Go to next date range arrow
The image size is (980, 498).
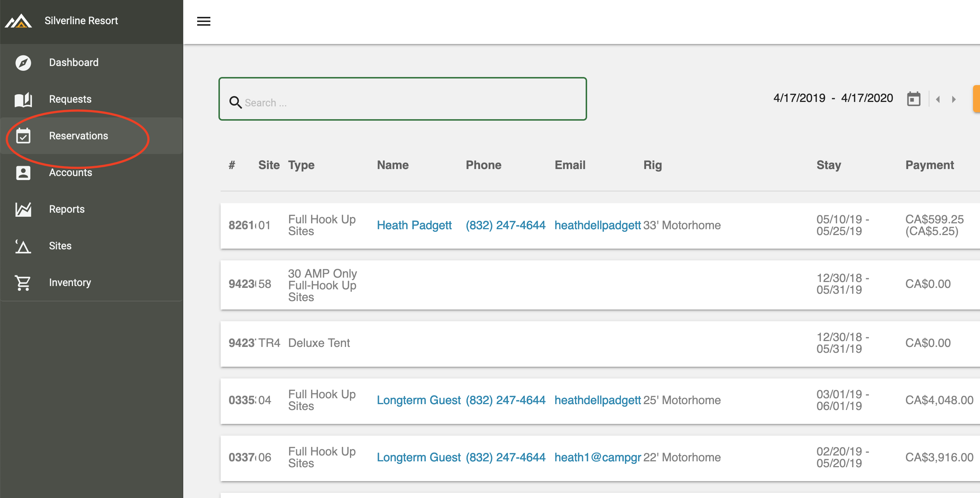click(954, 99)
